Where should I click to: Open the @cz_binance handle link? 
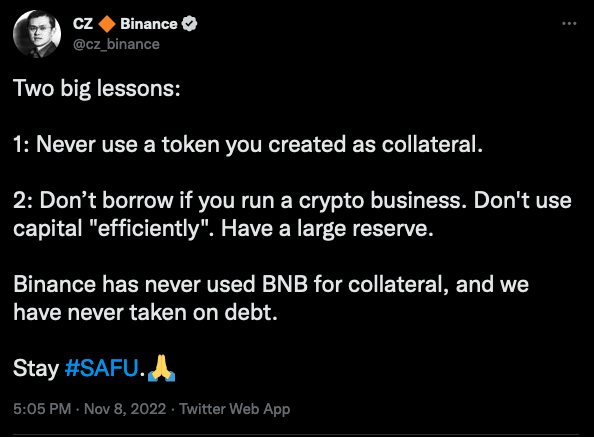[x=116, y=44]
